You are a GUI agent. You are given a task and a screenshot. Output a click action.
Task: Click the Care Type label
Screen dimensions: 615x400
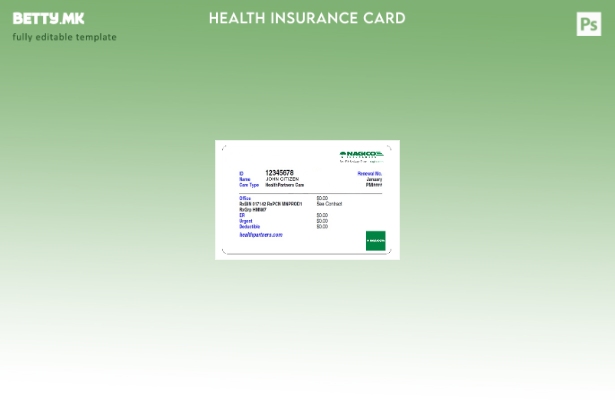point(249,185)
